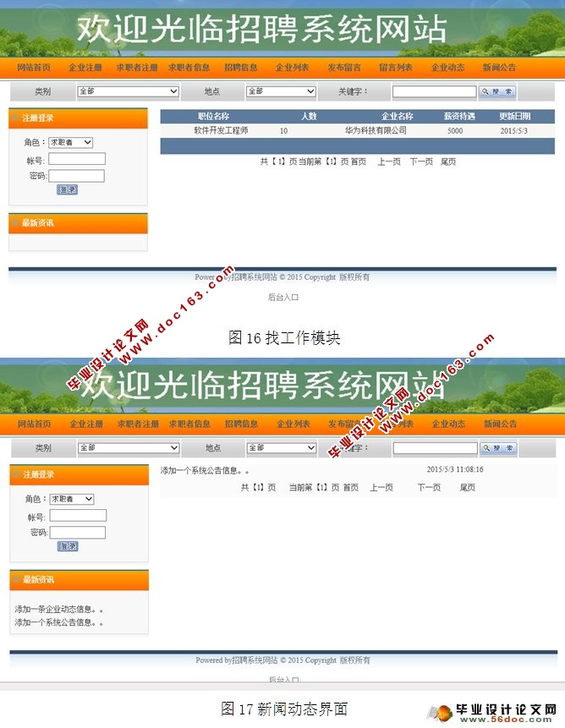Go to 求职者信息 in 图16 navigation
This screenshot has width=565, height=728.
[x=189, y=68]
